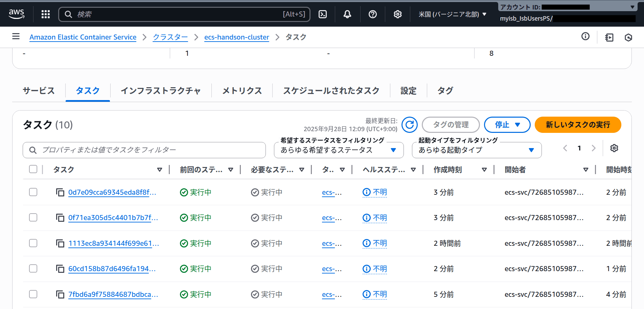Open CloudShell from the top bar
This screenshot has width=644, height=309.
322,14
